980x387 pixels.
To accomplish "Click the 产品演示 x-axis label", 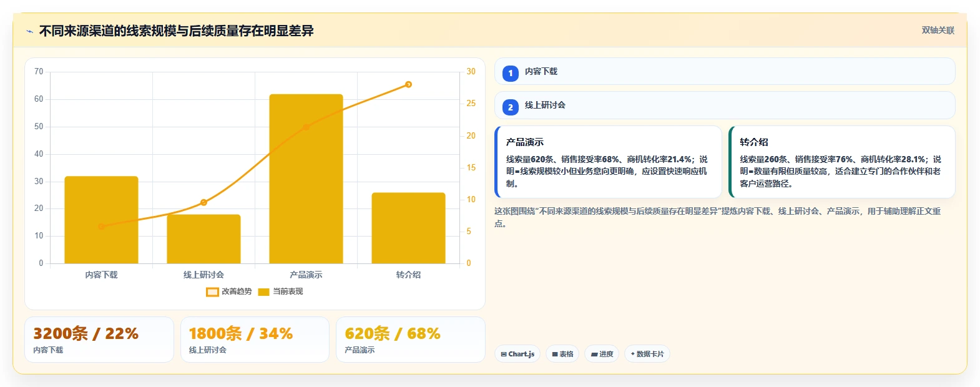I will click(306, 275).
